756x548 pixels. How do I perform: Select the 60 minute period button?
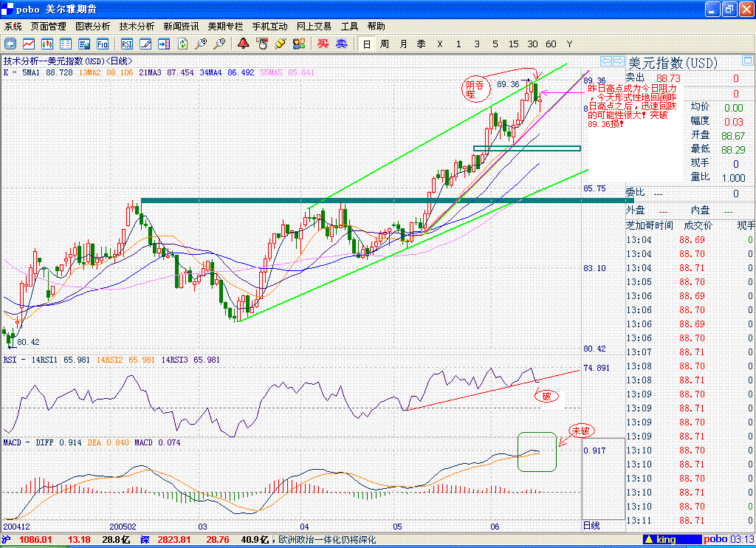pyautogui.click(x=551, y=44)
